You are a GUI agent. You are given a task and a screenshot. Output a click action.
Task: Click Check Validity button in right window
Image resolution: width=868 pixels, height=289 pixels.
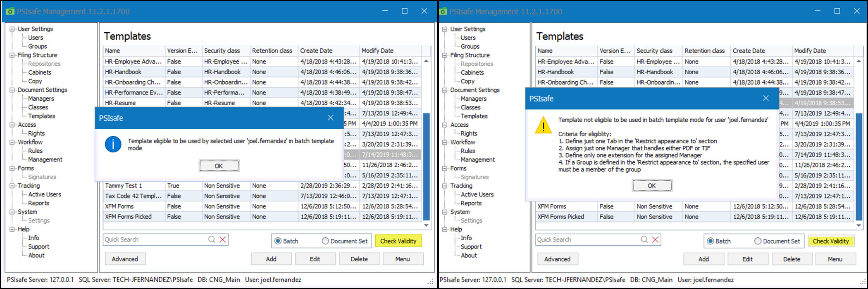(831, 241)
